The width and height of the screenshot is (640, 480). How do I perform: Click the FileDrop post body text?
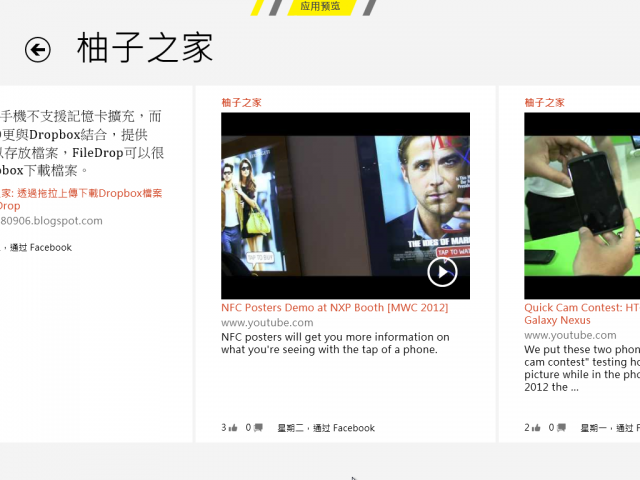pyautogui.click(x=82, y=143)
